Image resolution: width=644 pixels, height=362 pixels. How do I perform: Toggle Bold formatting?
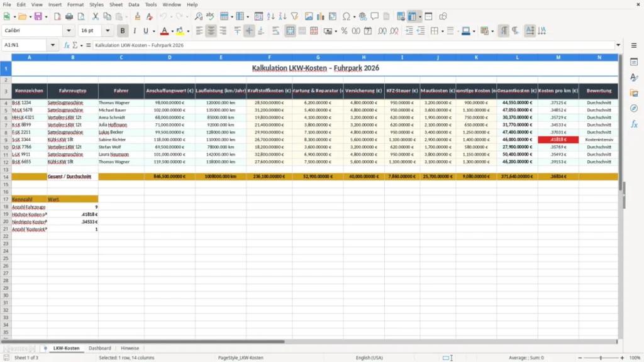pos(123,31)
